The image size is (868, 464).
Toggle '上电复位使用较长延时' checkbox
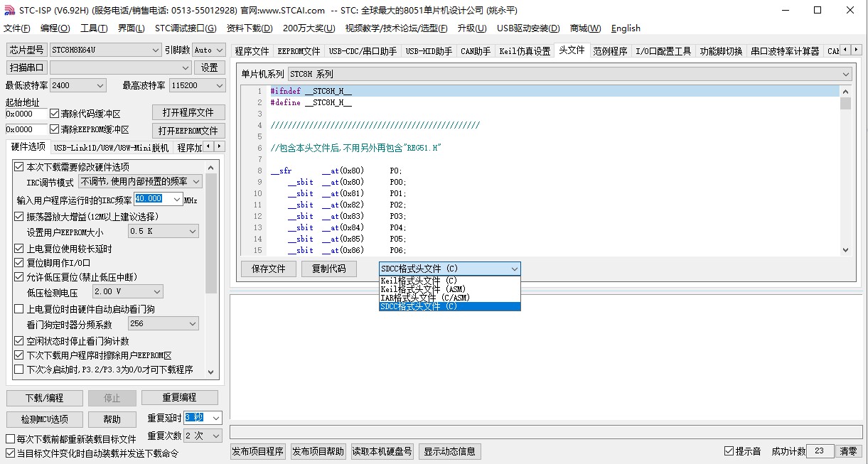pos(19,249)
